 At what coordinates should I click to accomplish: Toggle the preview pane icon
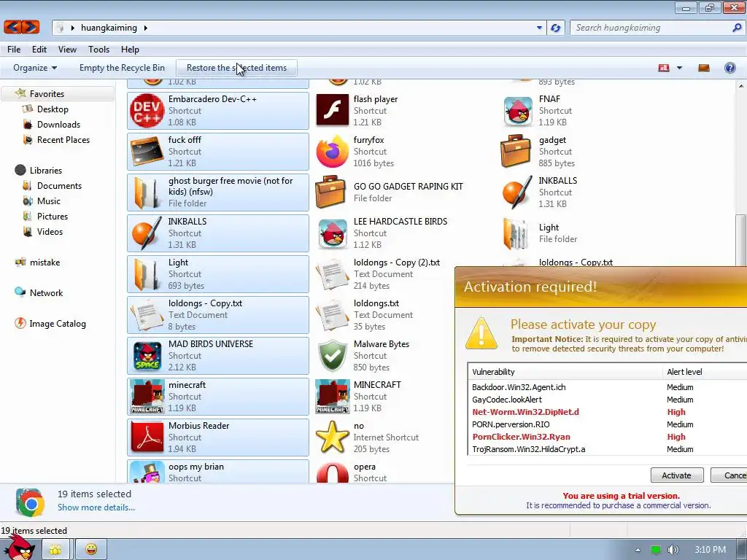[x=704, y=68]
